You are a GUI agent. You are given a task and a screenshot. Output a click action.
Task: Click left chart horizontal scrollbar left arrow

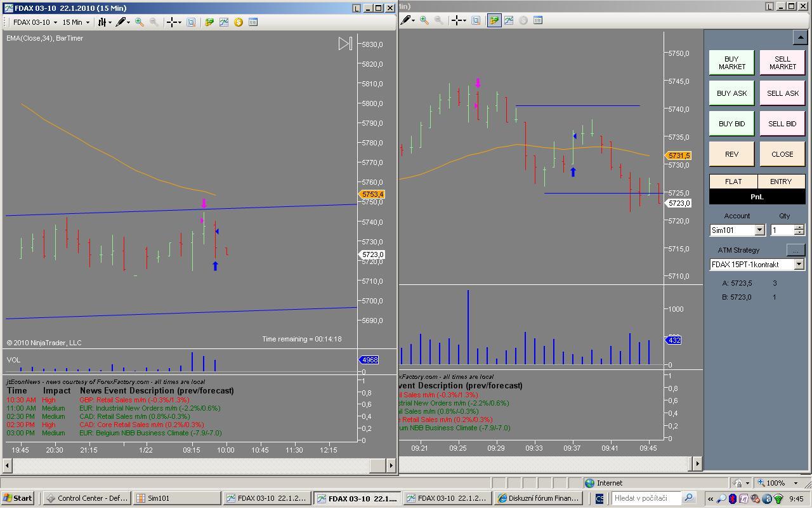pos(7,465)
